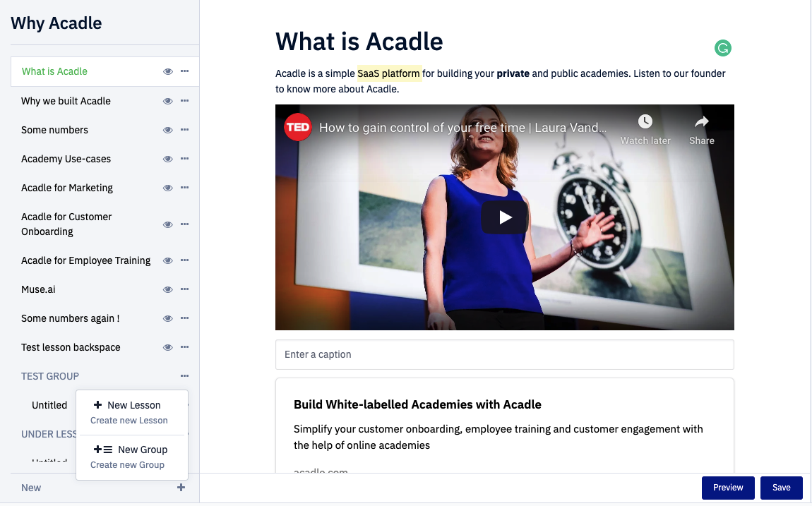Click the Simplify your customer onboarding description
812x506 pixels.
[498, 437]
